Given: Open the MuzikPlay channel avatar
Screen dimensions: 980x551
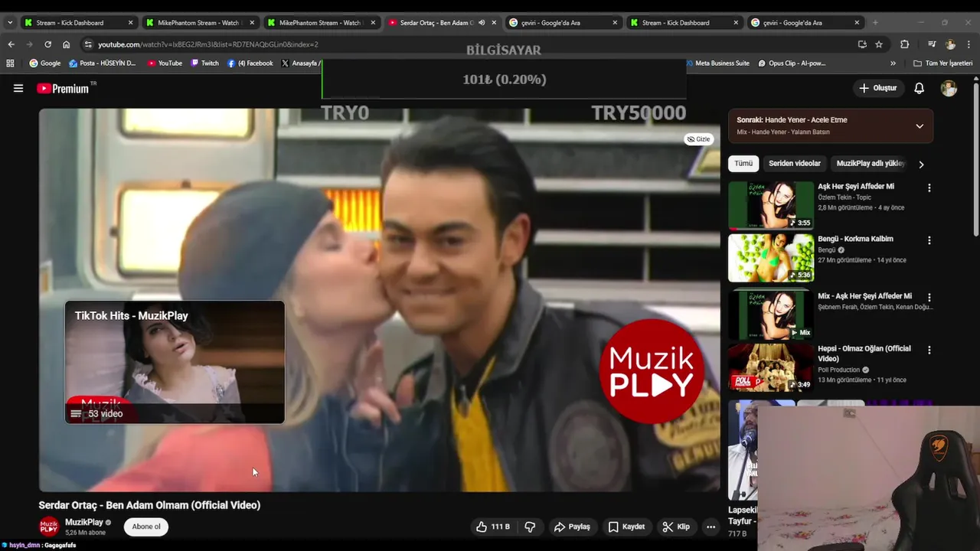Looking at the screenshot, I should (x=49, y=527).
